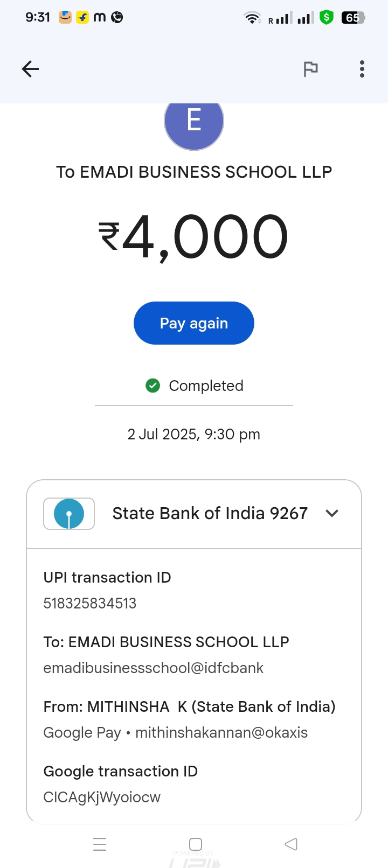Viewport: 388px width, 868px height.
Task: Tap the UPI transaction ID number
Action: [90, 603]
